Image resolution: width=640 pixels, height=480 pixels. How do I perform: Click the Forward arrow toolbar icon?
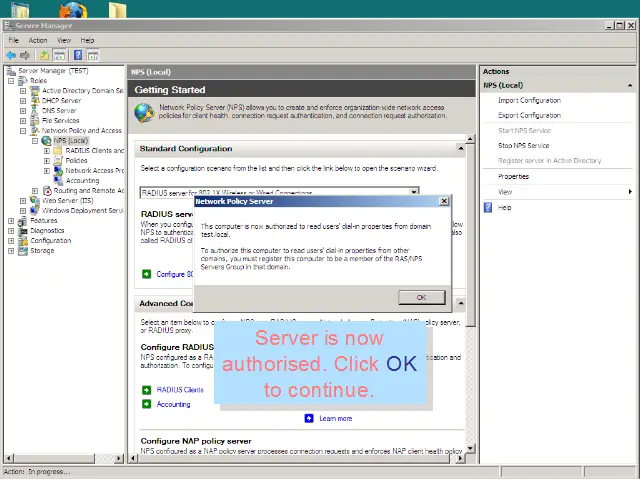point(25,55)
